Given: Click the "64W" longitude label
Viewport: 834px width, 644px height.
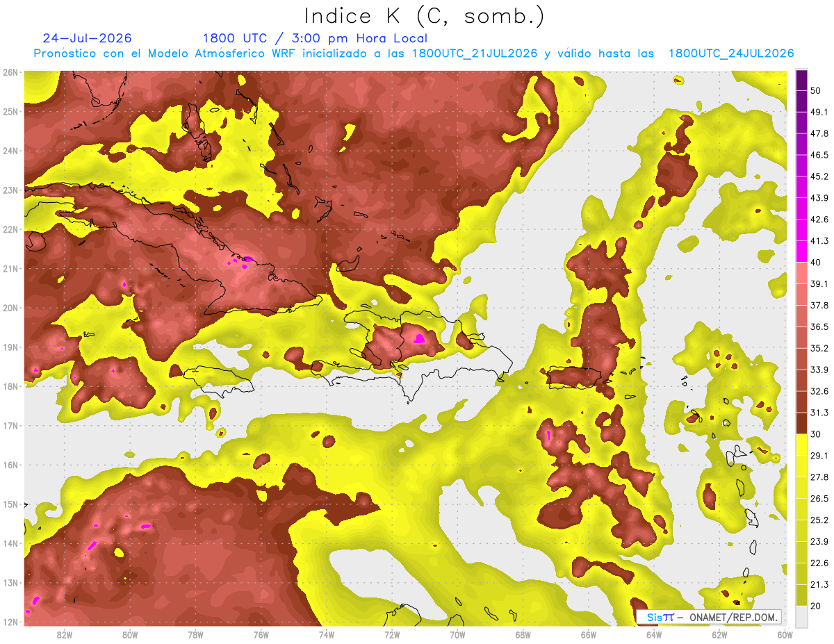Looking at the screenshot, I should pyautogui.click(x=654, y=634).
